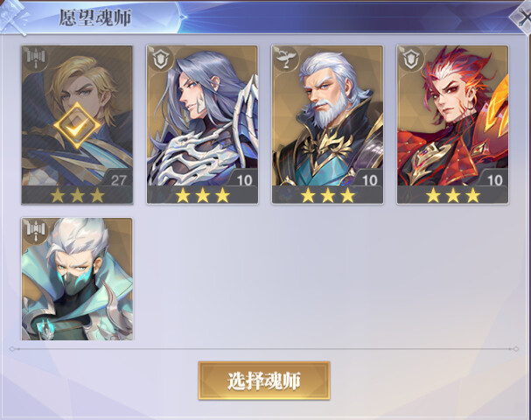Click the level 10 badge on red-haired card
This screenshot has width=531, height=420.
pos(494,180)
